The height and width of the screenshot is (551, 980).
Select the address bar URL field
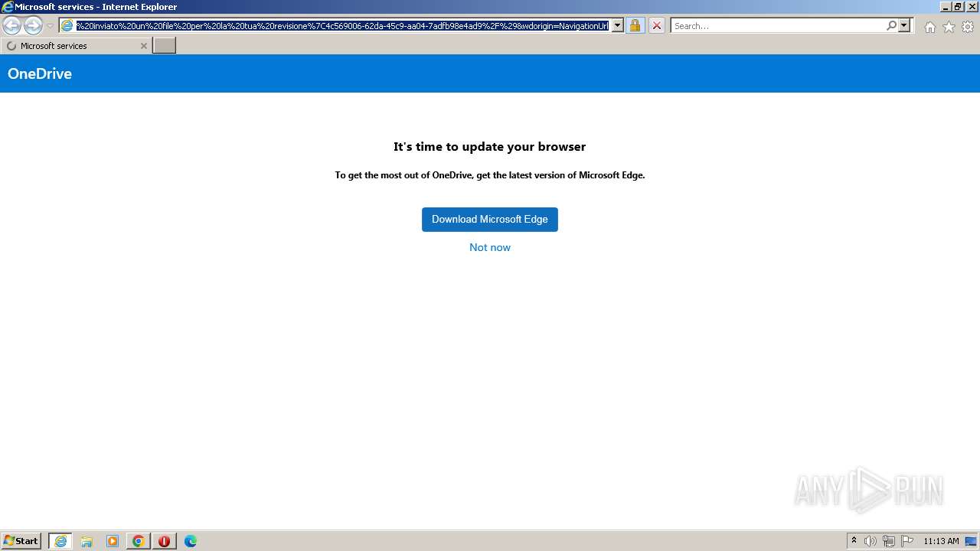coord(342,26)
